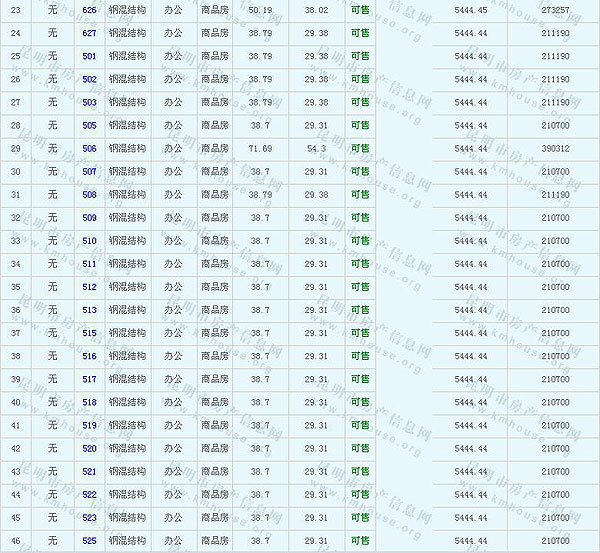
Task: Select room 503 link
Action: point(90,102)
